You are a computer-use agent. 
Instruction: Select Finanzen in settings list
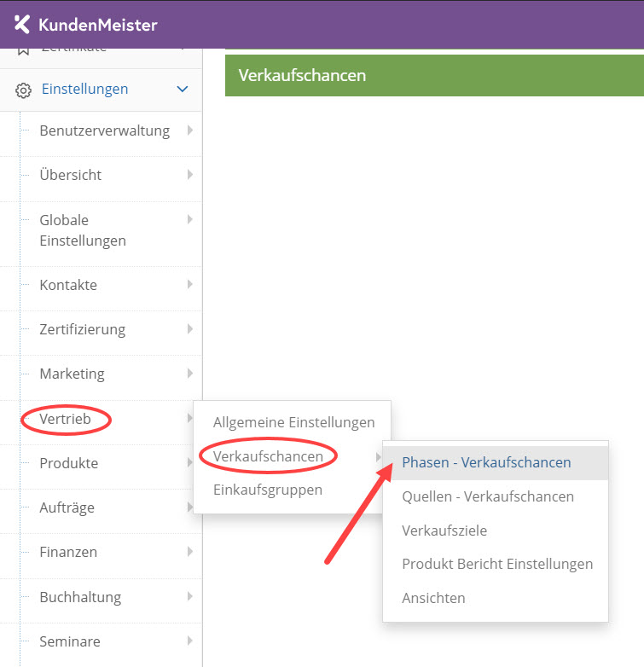coord(68,552)
